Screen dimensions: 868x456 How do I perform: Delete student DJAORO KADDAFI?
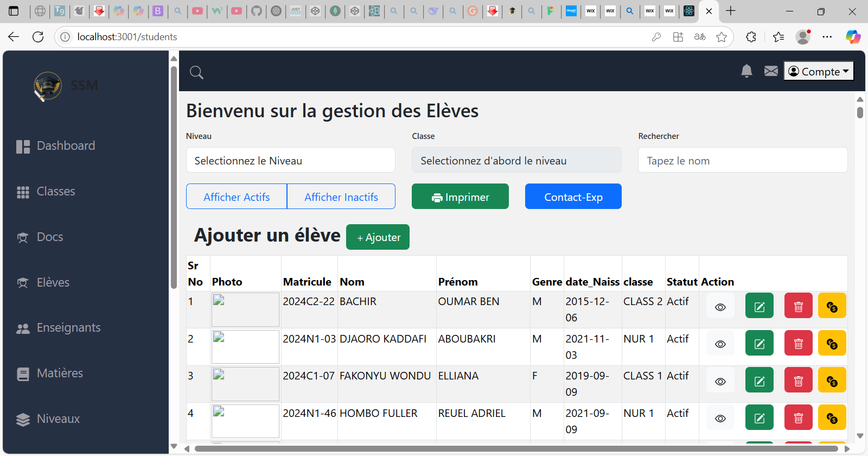[799, 344]
